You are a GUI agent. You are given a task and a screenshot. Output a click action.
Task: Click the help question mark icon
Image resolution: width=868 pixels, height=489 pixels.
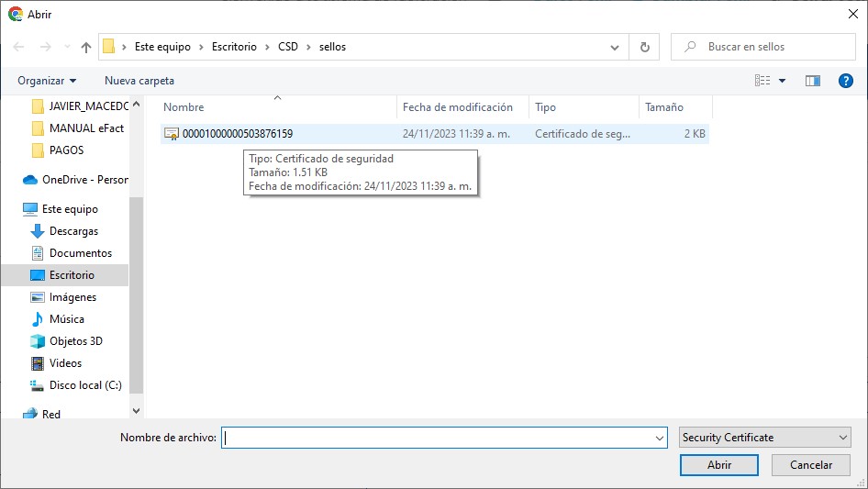tap(846, 81)
